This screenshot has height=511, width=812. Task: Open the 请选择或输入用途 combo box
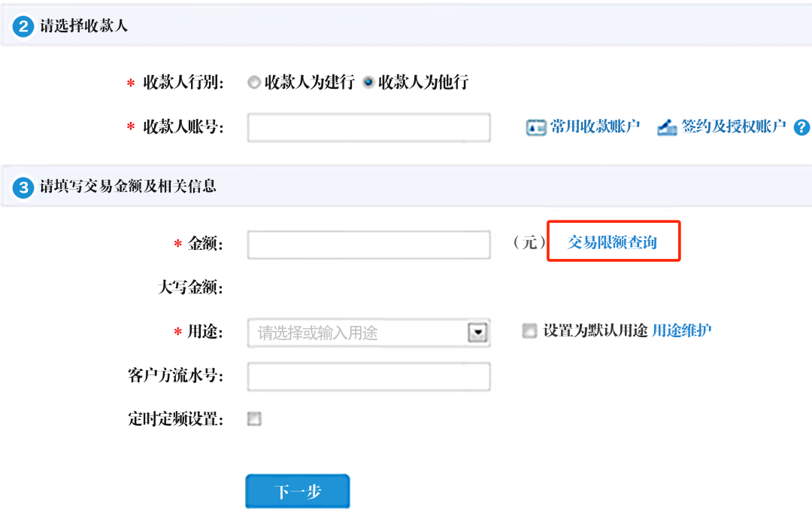pos(368,333)
